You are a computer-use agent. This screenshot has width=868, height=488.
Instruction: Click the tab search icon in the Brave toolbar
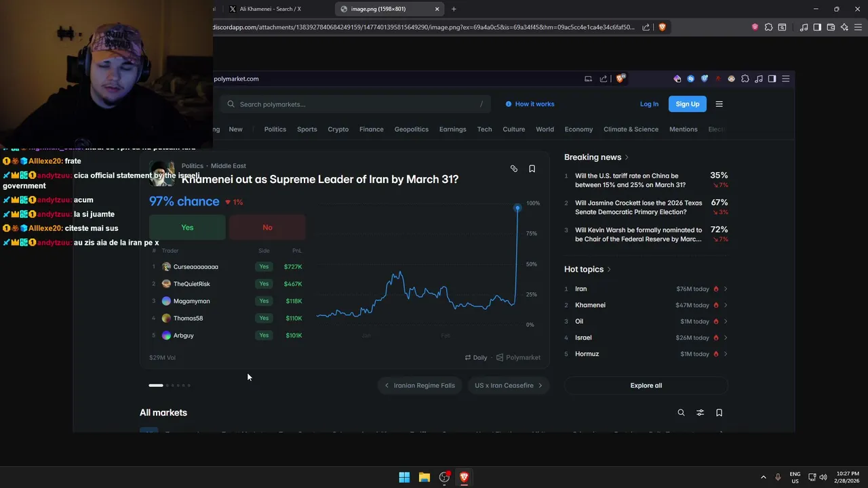click(782, 27)
